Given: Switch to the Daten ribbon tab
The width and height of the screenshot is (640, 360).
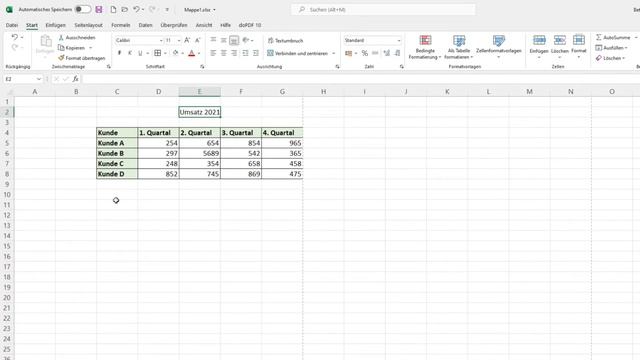Looking at the screenshot, I should [145, 25].
